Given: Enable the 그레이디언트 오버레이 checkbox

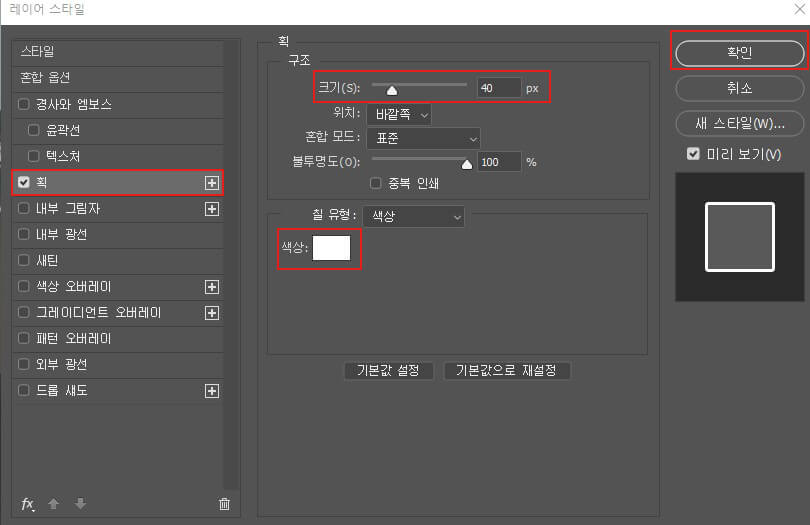Looking at the screenshot, I should coord(23,312).
